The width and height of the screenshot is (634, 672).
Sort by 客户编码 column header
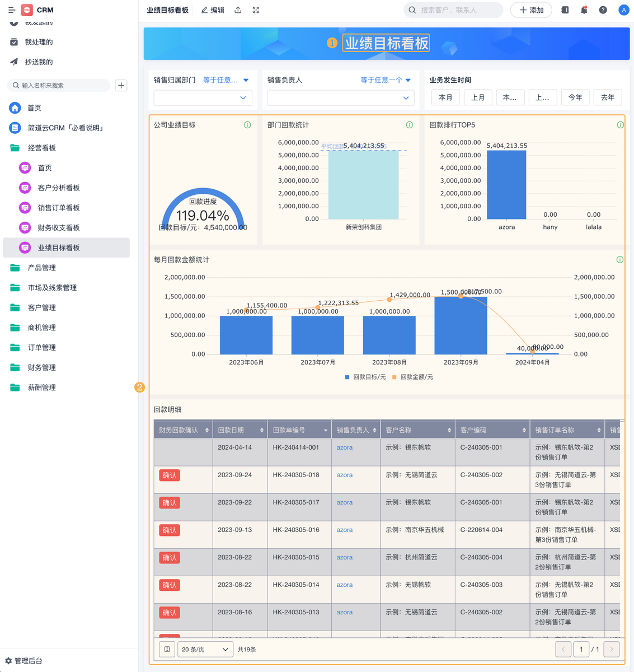pos(492,430)
